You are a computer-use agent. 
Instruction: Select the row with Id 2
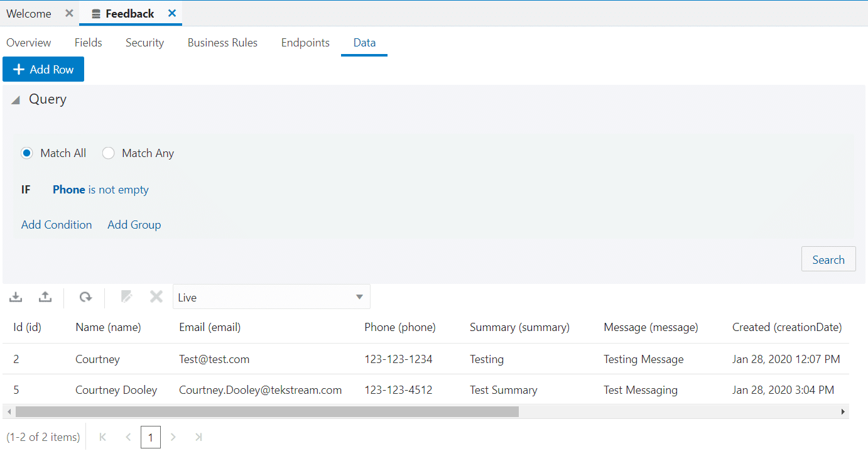pos(426,359)
